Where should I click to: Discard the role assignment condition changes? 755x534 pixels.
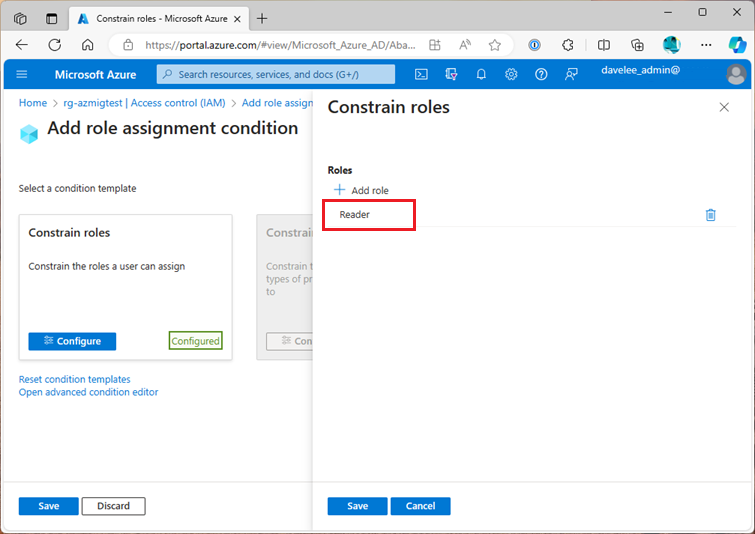coord(114,506)
